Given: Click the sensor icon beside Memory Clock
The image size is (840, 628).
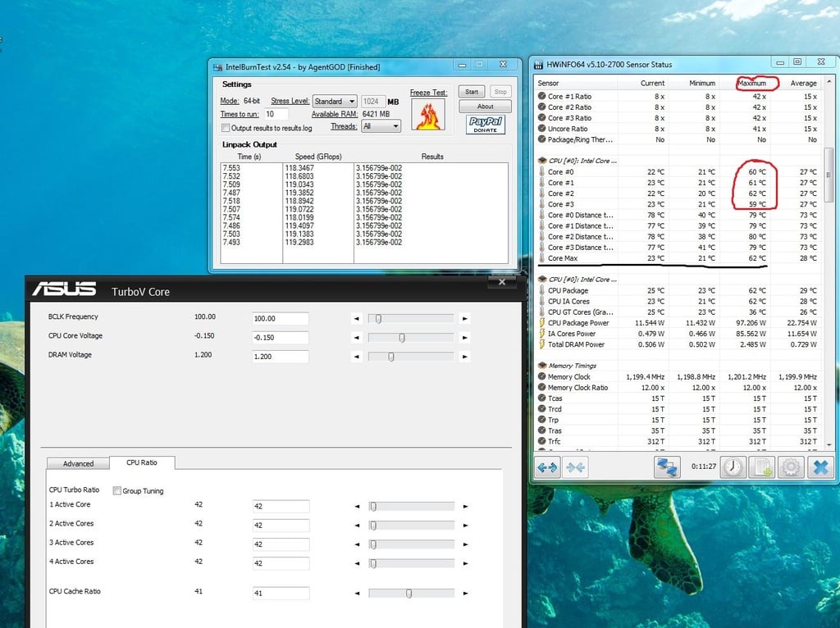Looking at the screenshot, I should (x=541, y=376).
